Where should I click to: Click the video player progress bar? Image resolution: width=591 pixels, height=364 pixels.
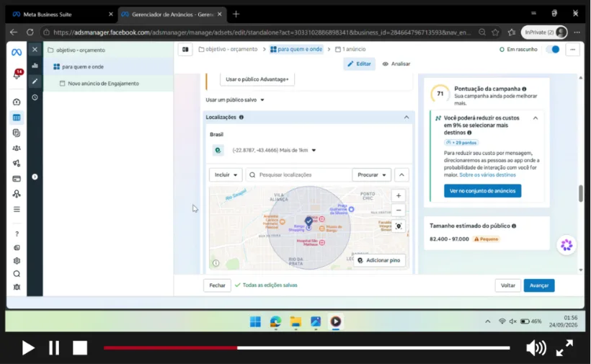[x=306, y=348]
